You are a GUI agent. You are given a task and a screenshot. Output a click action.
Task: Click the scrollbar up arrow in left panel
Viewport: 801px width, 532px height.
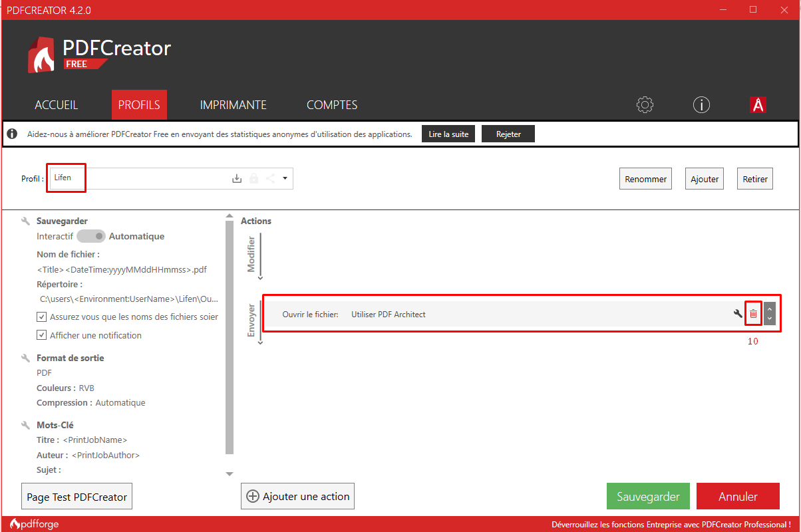(x=230, y=216)
